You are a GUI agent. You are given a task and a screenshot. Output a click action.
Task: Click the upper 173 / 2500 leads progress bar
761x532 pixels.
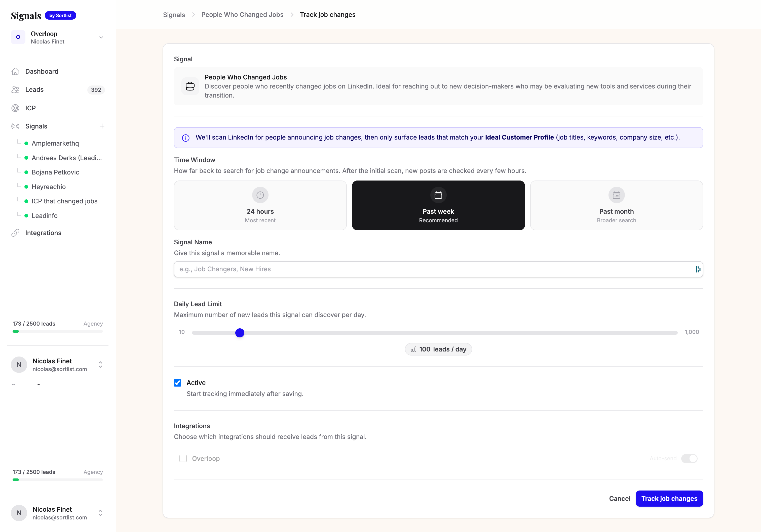point(58,331)
